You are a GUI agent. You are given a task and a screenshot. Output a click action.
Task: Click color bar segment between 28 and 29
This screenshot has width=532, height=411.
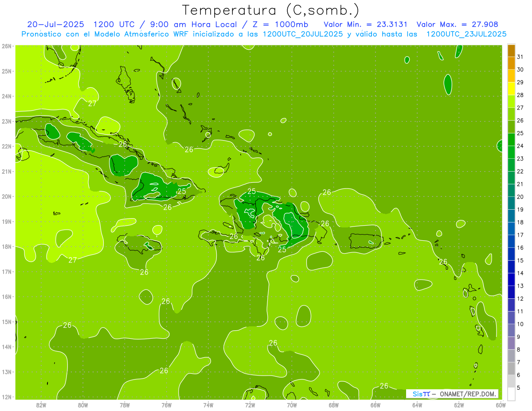(511, 89)
